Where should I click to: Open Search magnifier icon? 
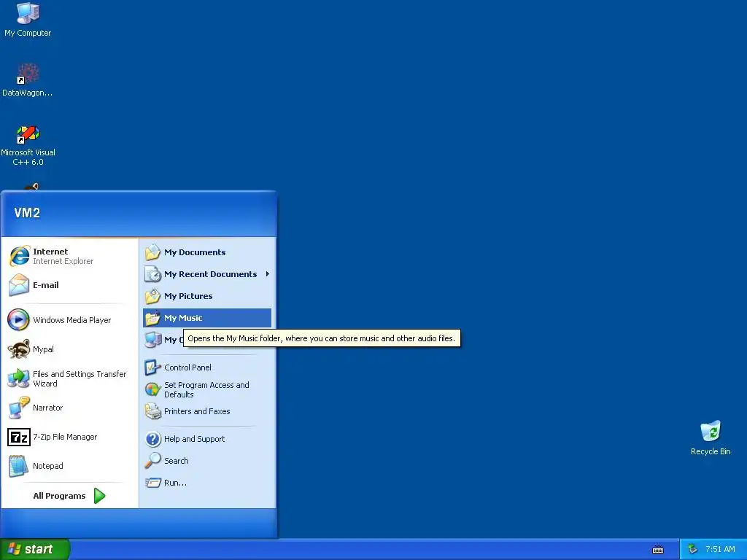point(153,461)
